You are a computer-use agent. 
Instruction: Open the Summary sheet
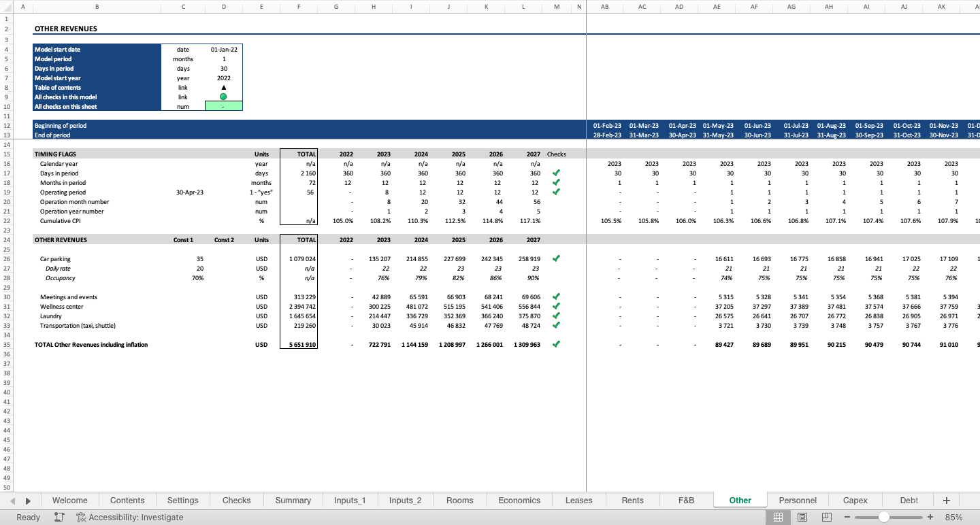[293, 500]
